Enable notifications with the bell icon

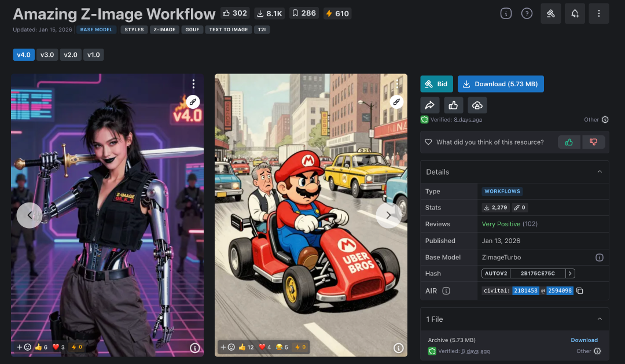click(x=575, y=13)
